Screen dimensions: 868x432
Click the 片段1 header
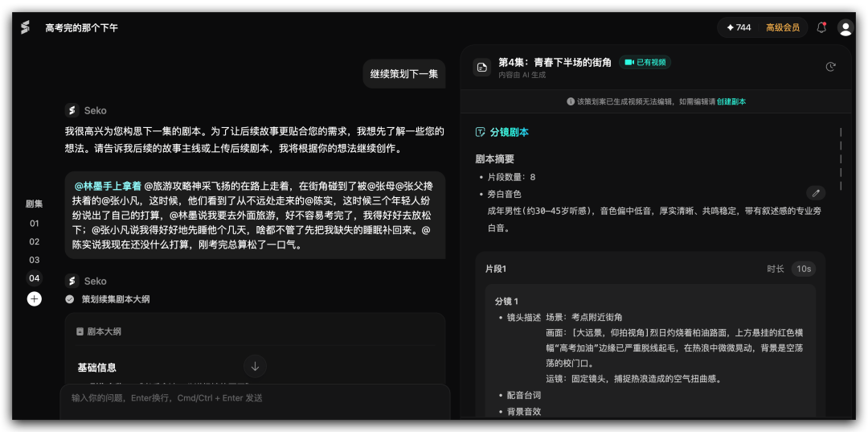click(496, 269)
